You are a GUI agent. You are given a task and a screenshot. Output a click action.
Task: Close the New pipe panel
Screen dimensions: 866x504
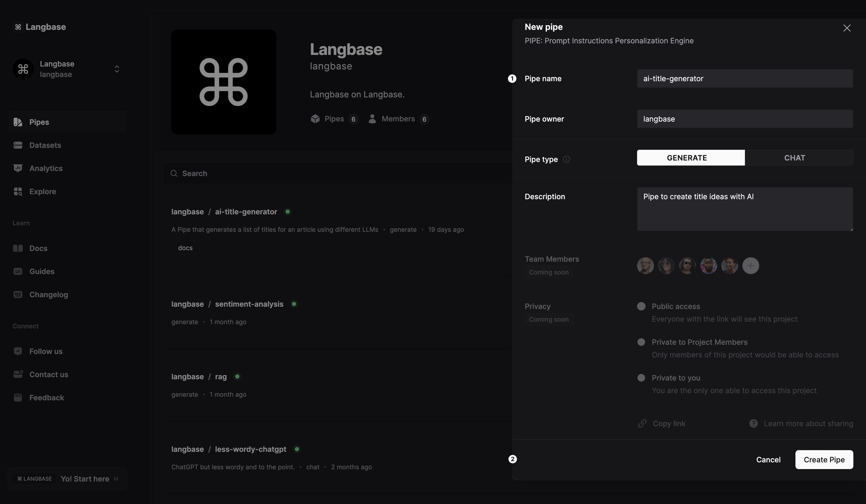point(847,28)
